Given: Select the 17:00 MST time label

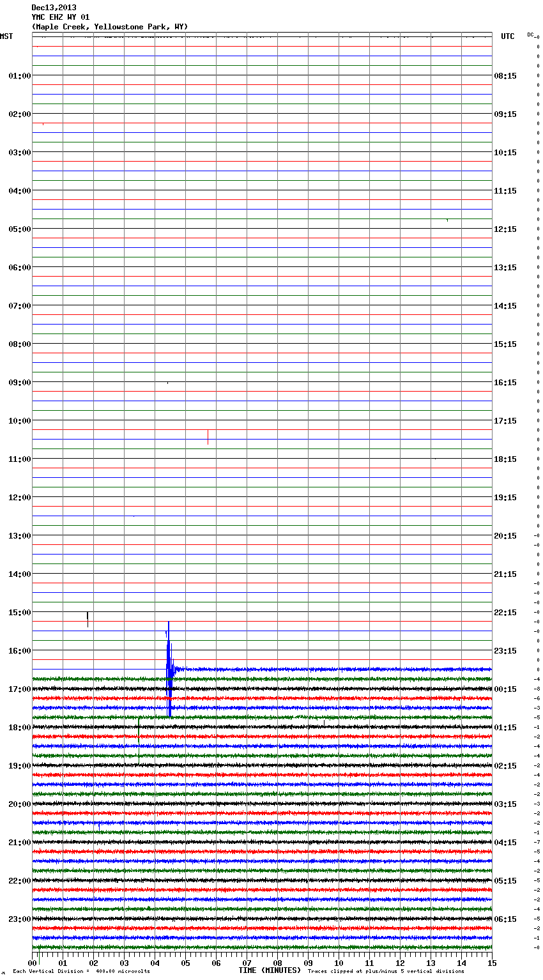Looking at the screenshot, I should [x=20, y=689].
